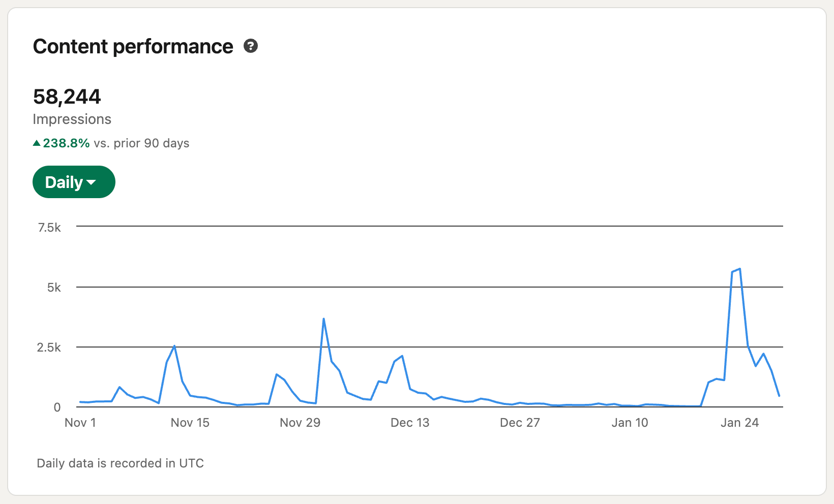
Task: Click the Dec 13 x-axis label
Action: pos(410,423)
